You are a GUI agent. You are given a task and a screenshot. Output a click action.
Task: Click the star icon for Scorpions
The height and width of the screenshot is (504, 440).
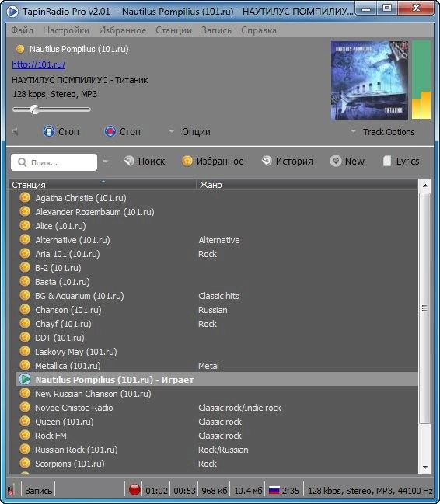click(25, 463)
